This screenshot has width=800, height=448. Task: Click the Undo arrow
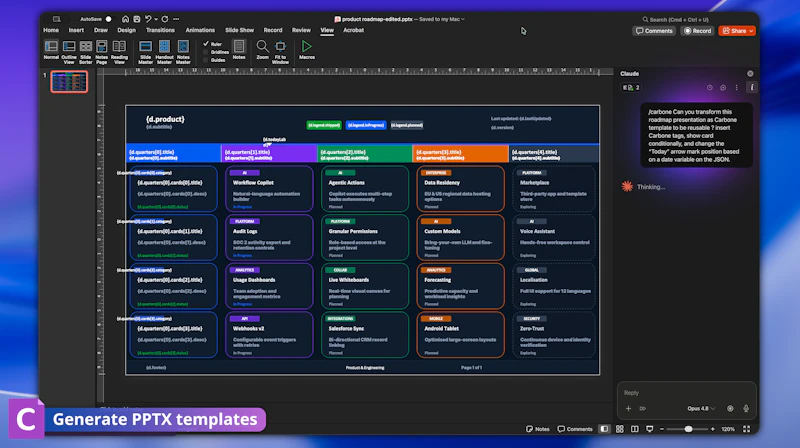[x=148, y=19]
